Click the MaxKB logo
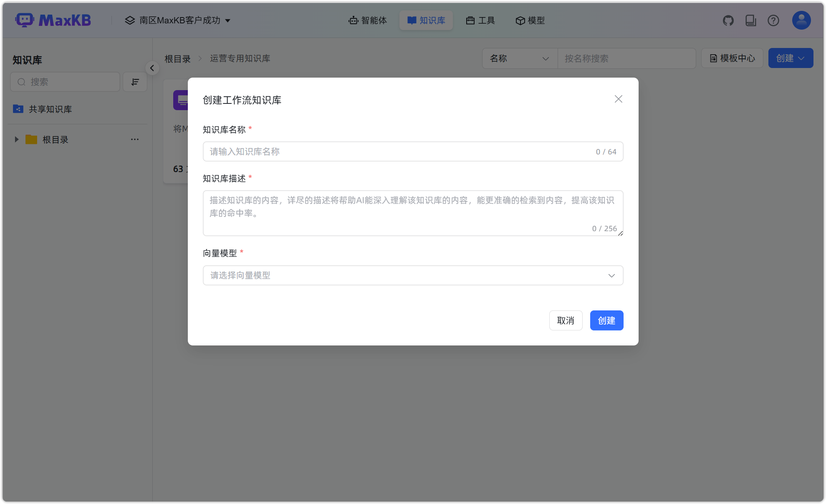Screen dimensions: 826x504 click(x=53, y=20)
